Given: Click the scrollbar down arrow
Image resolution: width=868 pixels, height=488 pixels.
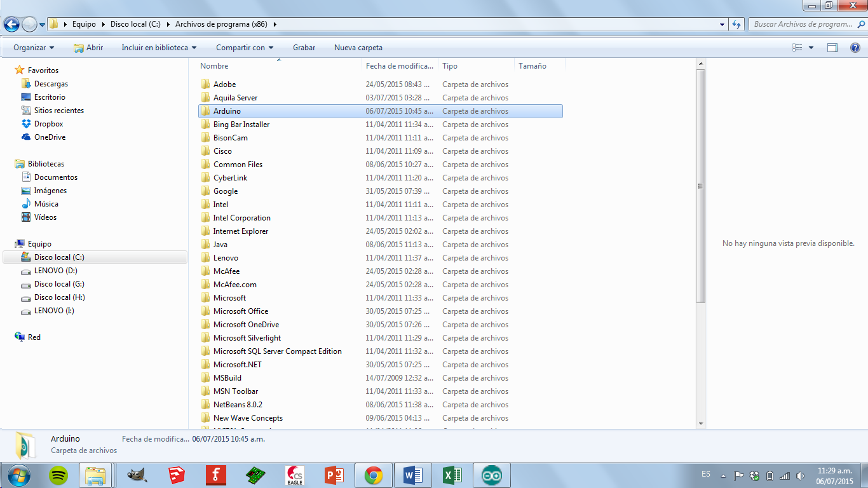Looking at the screenshot, I should (x=701, y=423).
